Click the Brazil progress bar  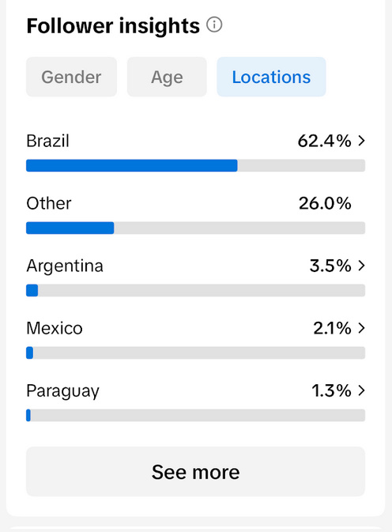(x=196, y=165)
